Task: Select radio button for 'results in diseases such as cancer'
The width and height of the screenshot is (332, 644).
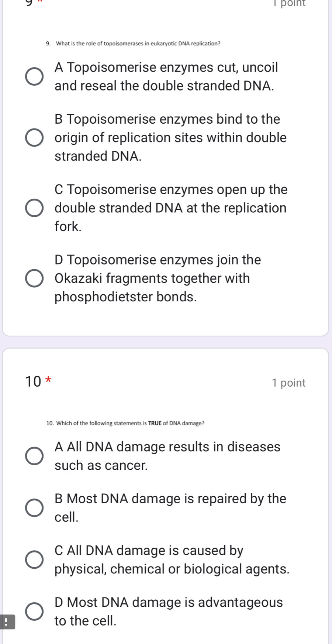Action: click(34, 456)
